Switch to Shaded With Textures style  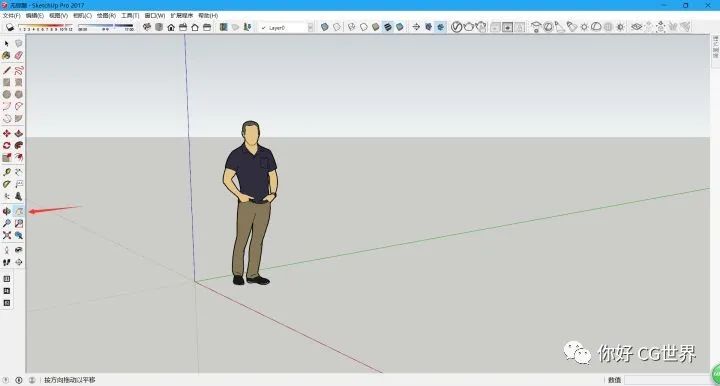click(388, 27)
